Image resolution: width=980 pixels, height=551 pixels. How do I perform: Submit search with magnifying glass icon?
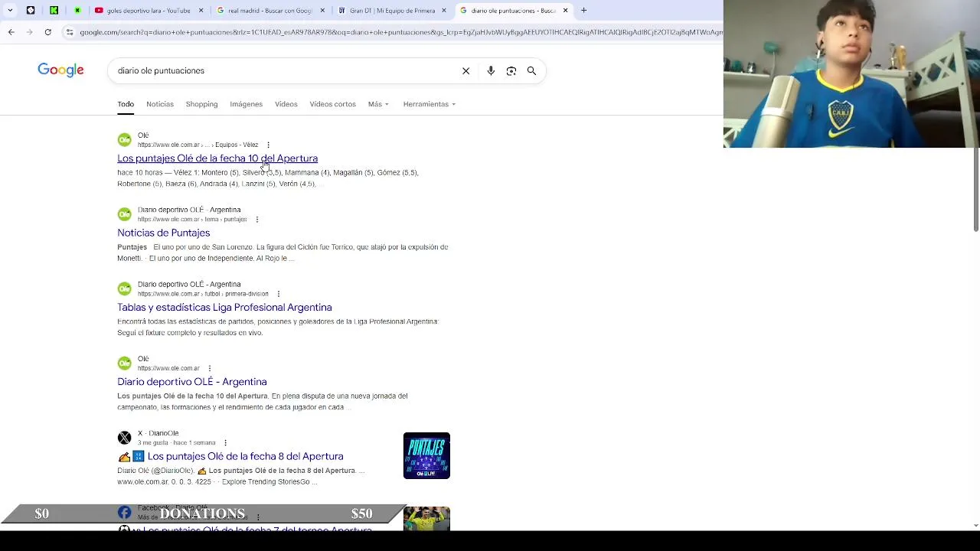point(531,70)
